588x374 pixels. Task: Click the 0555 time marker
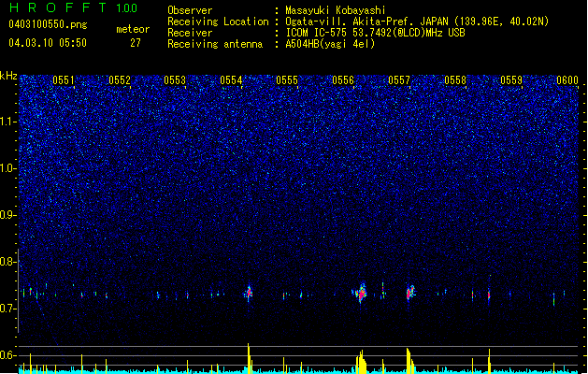coord(287,80)
